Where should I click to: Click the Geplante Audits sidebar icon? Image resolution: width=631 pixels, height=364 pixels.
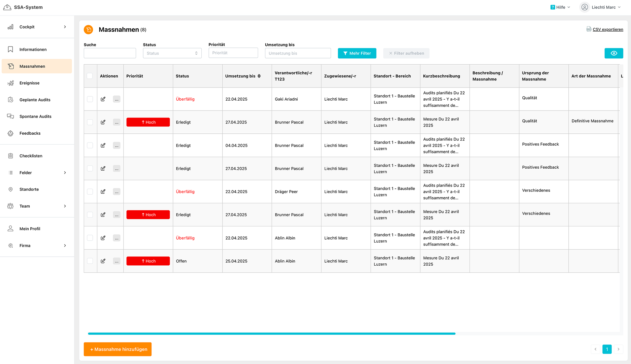click(11, 100)
